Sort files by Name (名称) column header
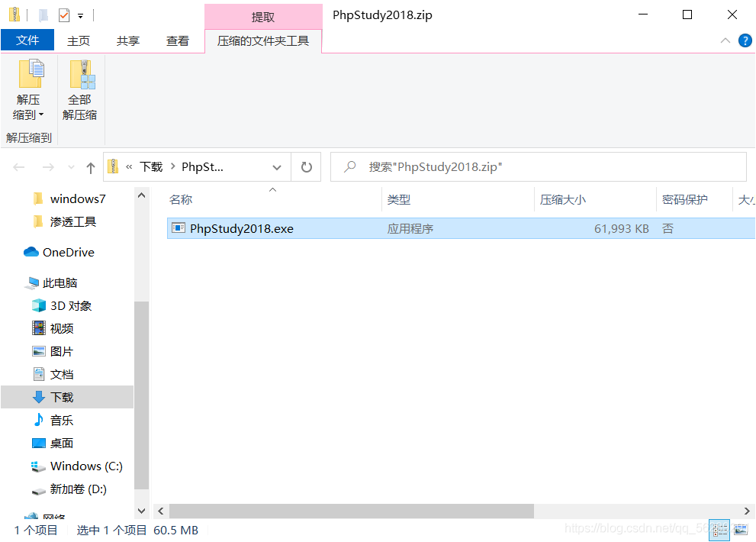The image size is (756, 542). [x=181, y=199]
